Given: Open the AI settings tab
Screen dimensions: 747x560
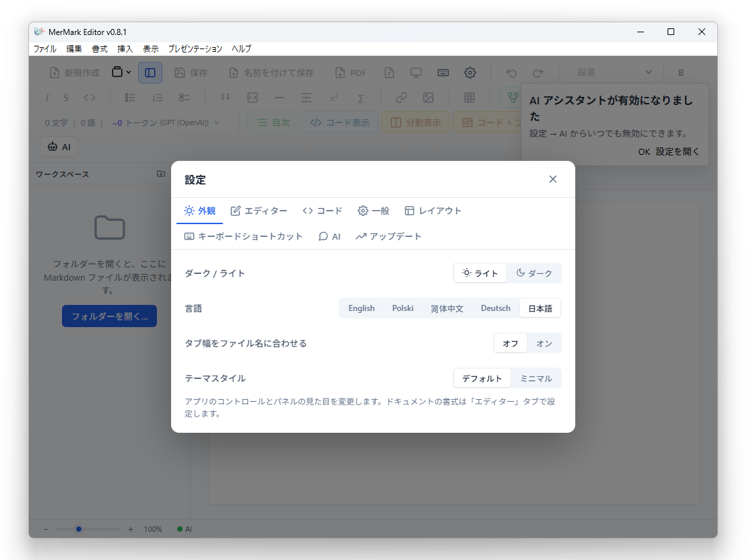Looking at the screenshot, I should click(x=329, y=236).
